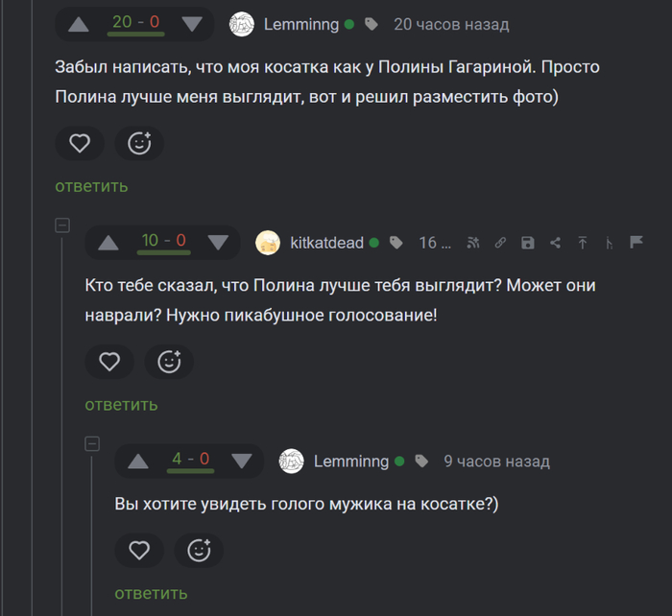Image resolution: width=672 pixels, height=616 pixels.
Task: Report kitkatdead's comment with flag icon
Action: tap(636, 243)
